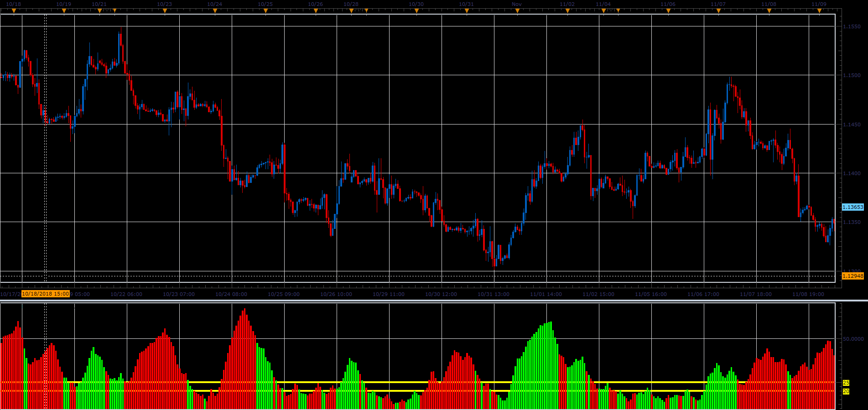Click the 11/07 day marker triangle
This screenshot has height=410, width=868.
pos(718,12)
